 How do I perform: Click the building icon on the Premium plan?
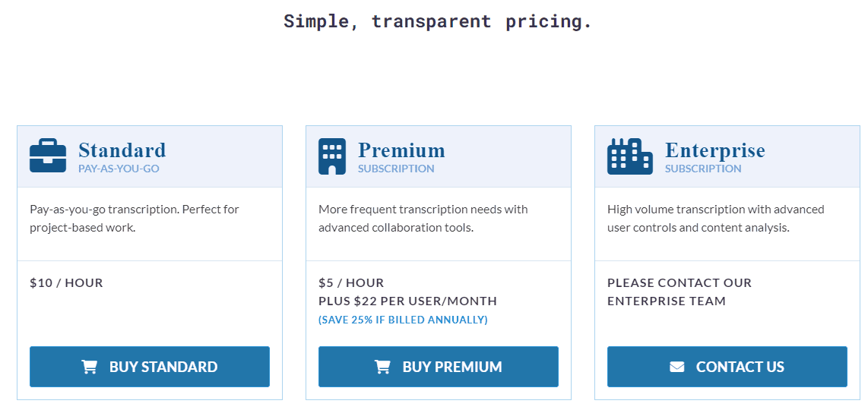click(x=332, y=156)
